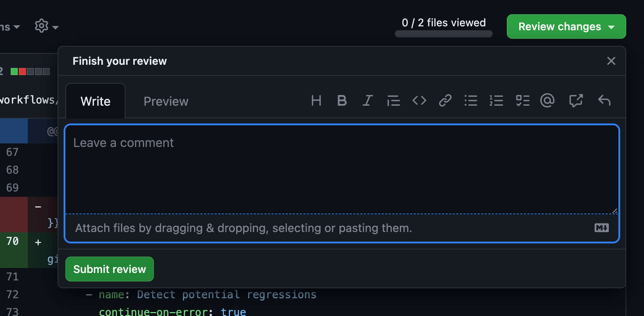Image resolution: width=644 pixels, height=316 pixels.
Task: Insert a code snippet
Action: tap(419, 100)
